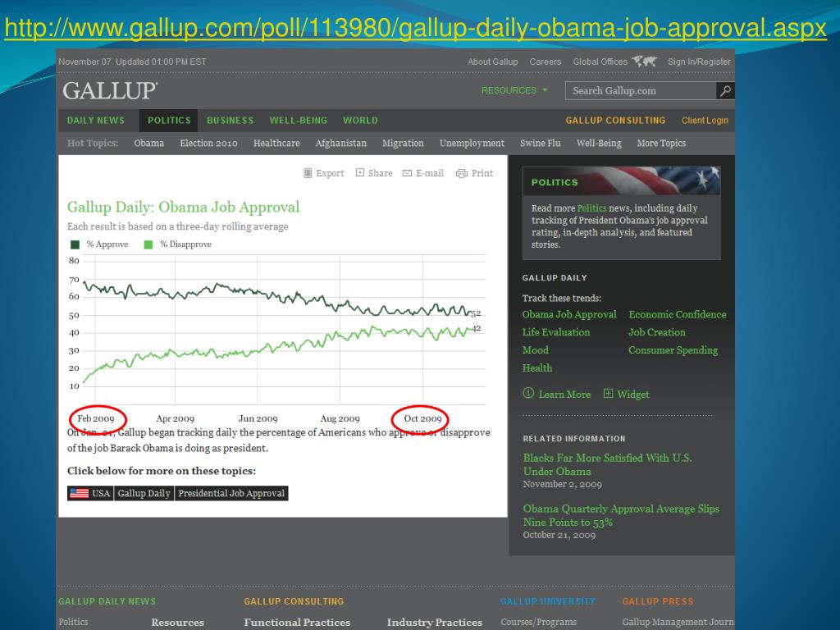The height and width of the screenshot is (630, 840).
Task: Open the About Gallup link
Action: [493, 62]
